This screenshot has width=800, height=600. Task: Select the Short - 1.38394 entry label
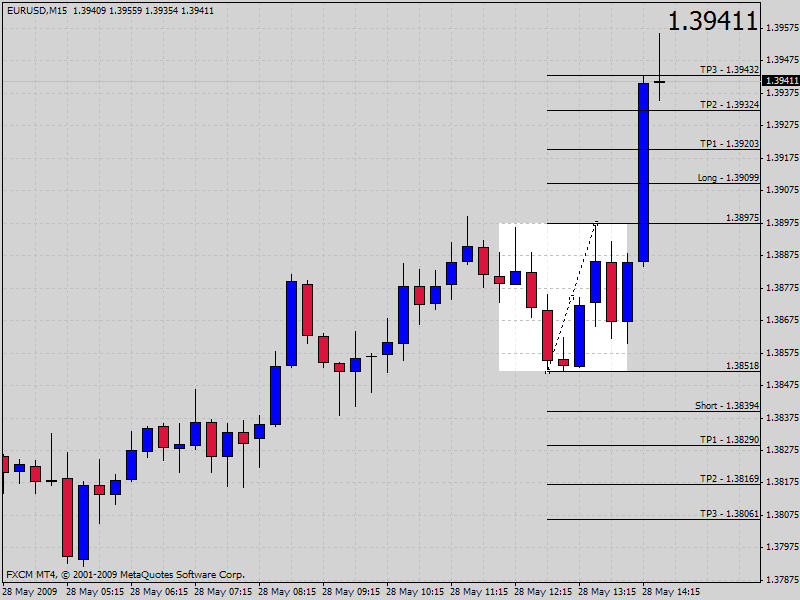click(727, 406)
